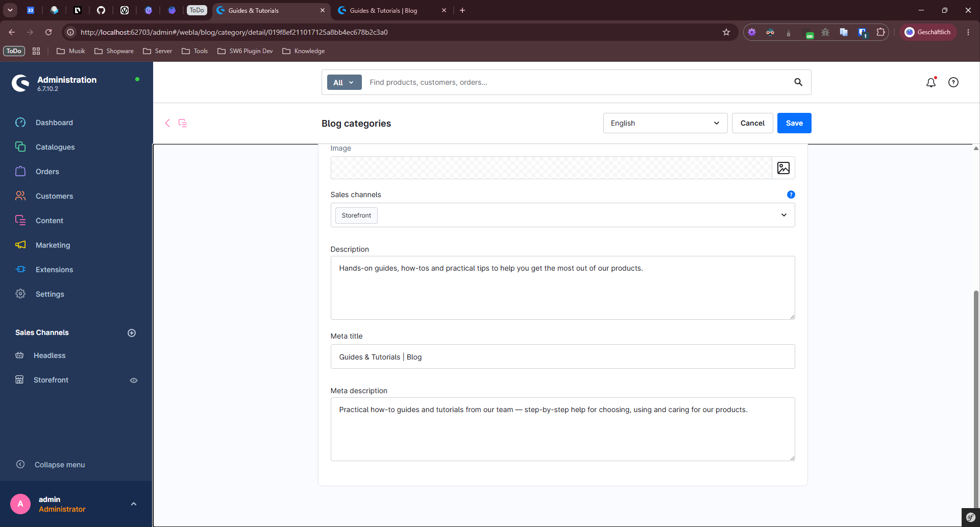Open a new browser tab
Viewport: 980px width, 527px height.
462,10
